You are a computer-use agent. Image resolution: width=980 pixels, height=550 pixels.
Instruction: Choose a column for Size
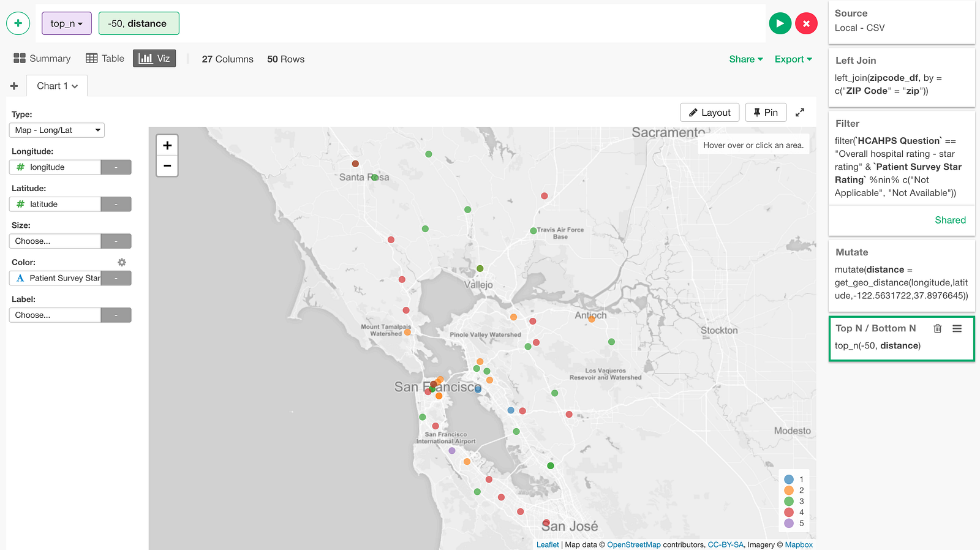55,241
